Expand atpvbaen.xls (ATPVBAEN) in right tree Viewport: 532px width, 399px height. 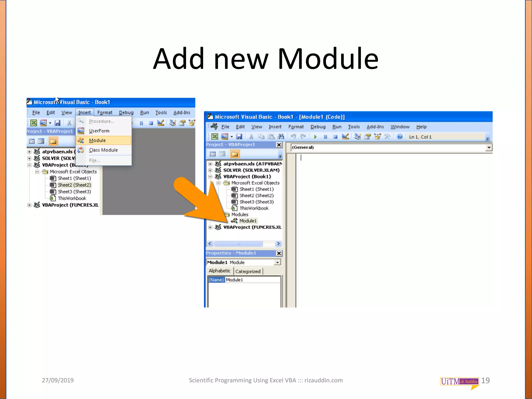[x=210, y=164]
